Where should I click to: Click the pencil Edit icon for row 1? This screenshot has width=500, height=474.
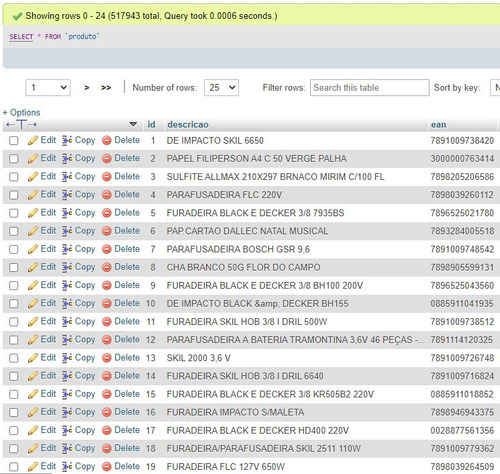click(33, 140)
